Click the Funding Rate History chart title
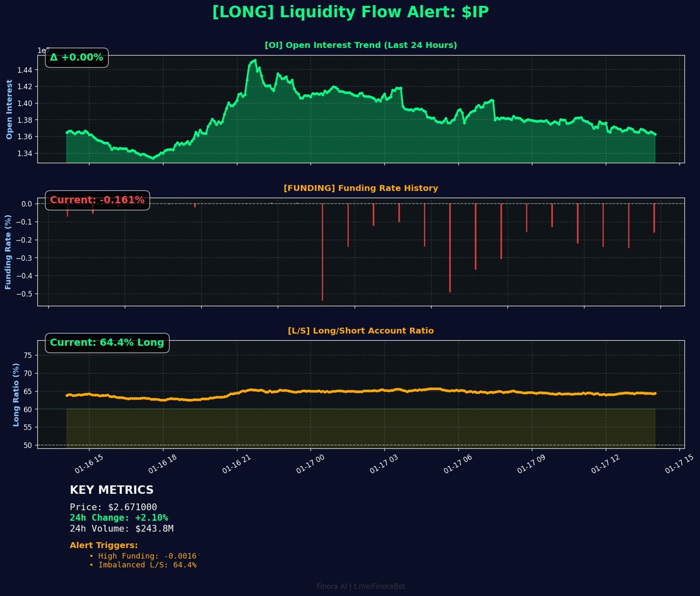This screenshot has width=700, height=596. point(360,189)
